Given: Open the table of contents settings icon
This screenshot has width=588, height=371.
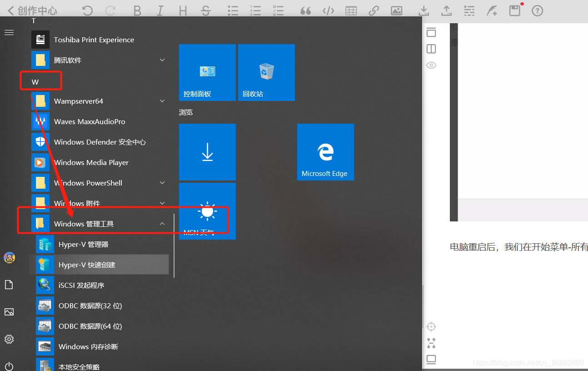Looking at the screenshot, I should (469, 10).
